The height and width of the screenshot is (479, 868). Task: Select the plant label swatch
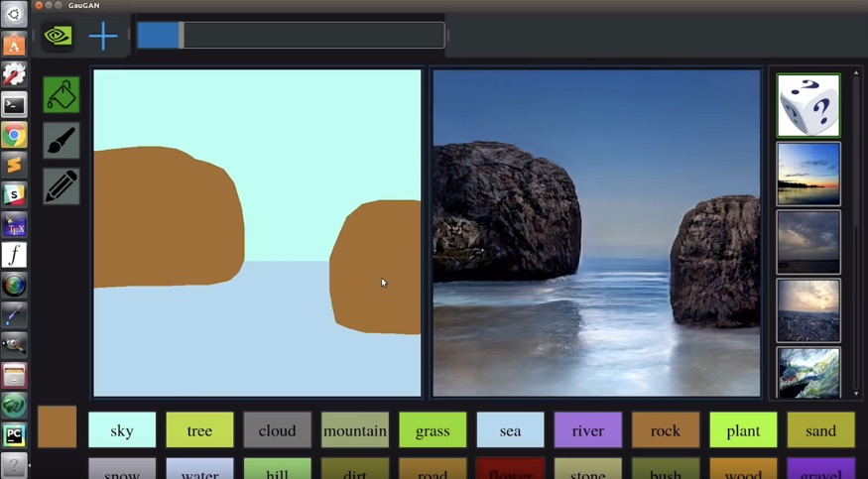[x=743, y=429]
